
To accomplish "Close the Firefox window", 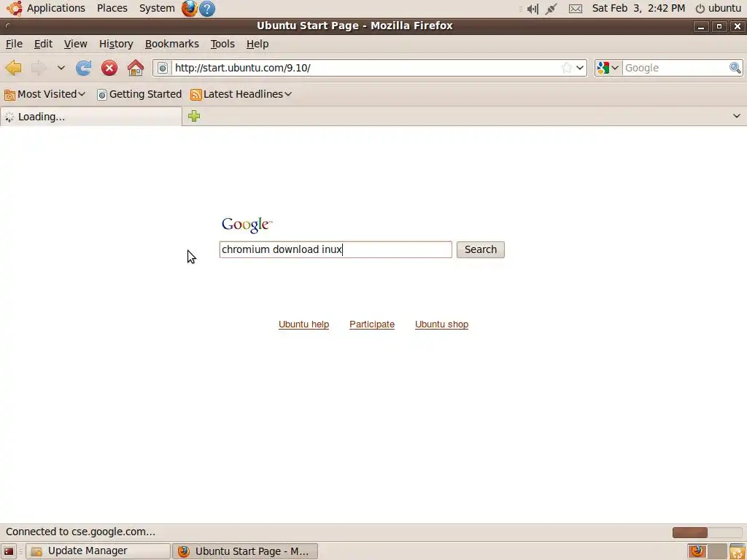I will point(737,26).
